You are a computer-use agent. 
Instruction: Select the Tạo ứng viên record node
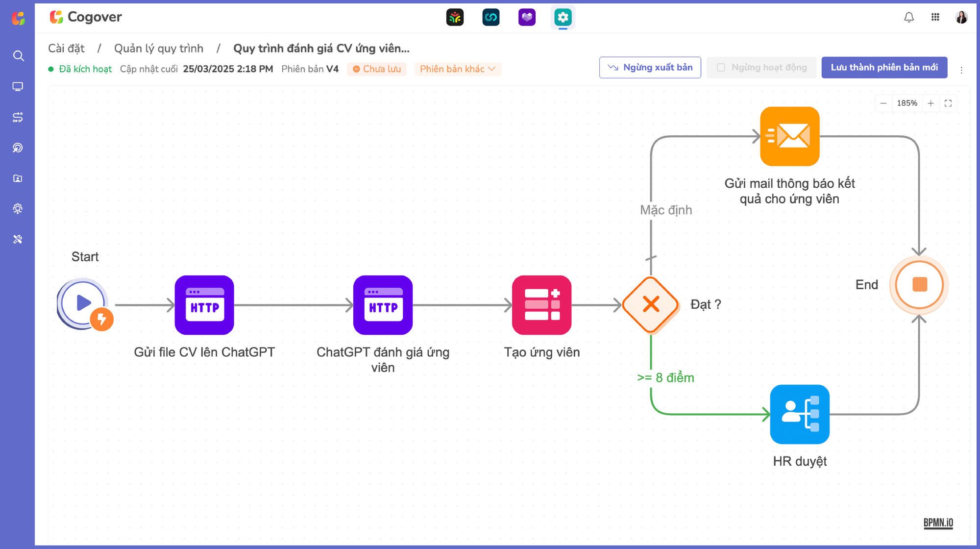(x=541, y=305)
